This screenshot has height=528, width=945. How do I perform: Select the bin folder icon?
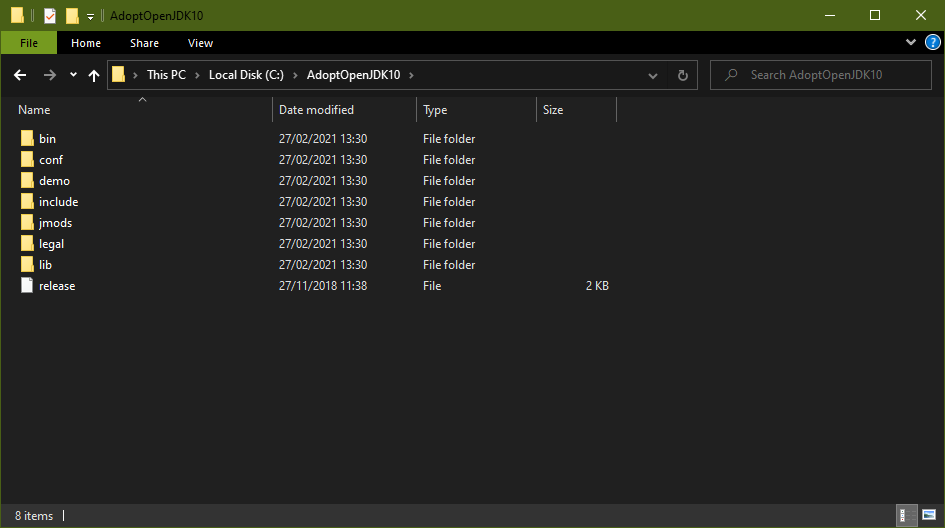click(x=27, y=138)
